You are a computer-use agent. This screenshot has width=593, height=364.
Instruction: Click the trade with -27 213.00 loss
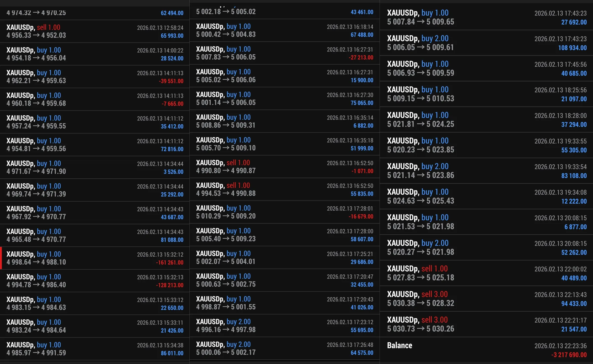[x=284, y=53]
